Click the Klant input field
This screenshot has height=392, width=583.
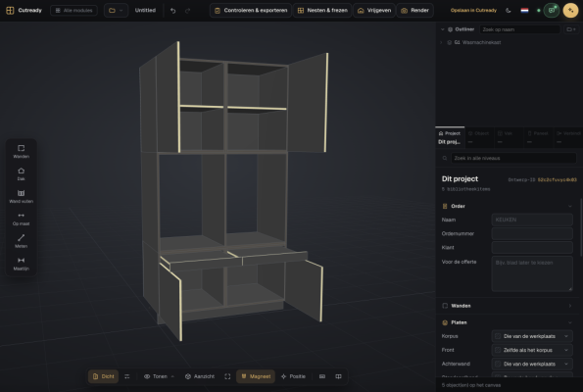tap(532, 247)
